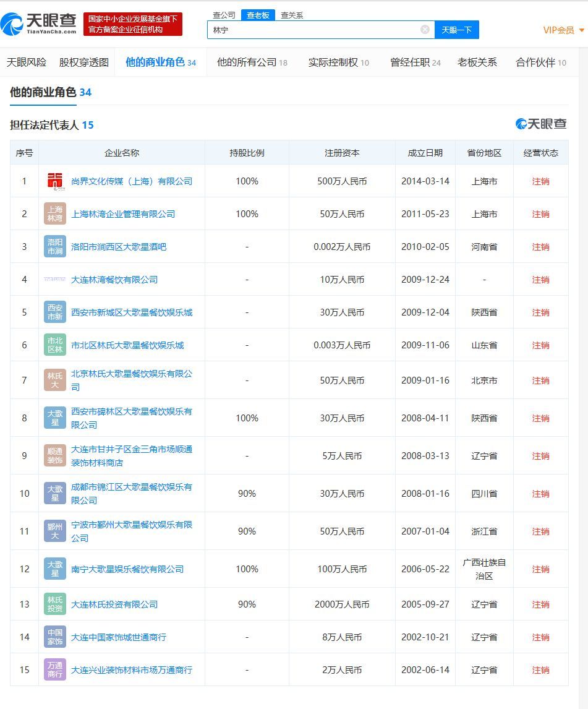
Task: Open 市北区林氏大歌星餐饮娱乐城 link
Action: coord(127,345)
